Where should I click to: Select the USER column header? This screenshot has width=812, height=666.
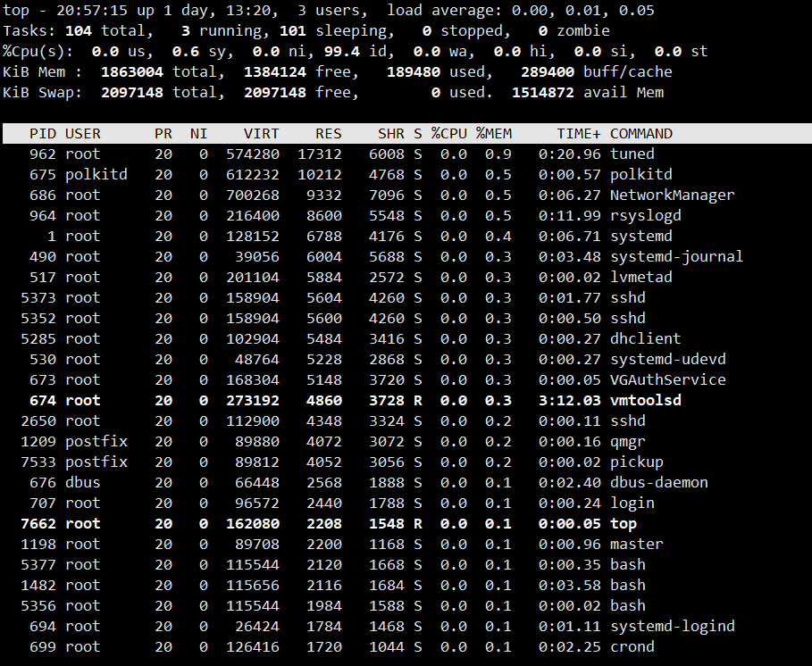[x=83, y=134]
